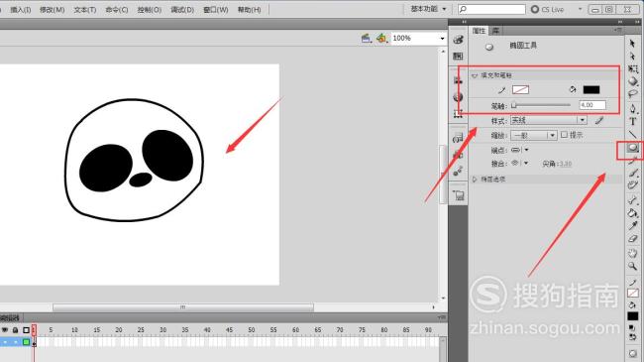Viewport: 644px width, 362px height.
Task: Click the Edit Symbols icon
Action: tap(381, 39)
